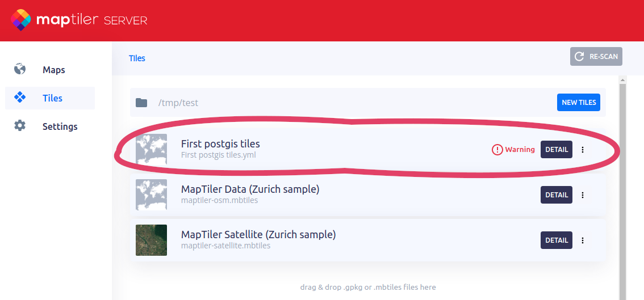
Task: Click the folder icon beside /tmp/test
Action: (141, 103)
